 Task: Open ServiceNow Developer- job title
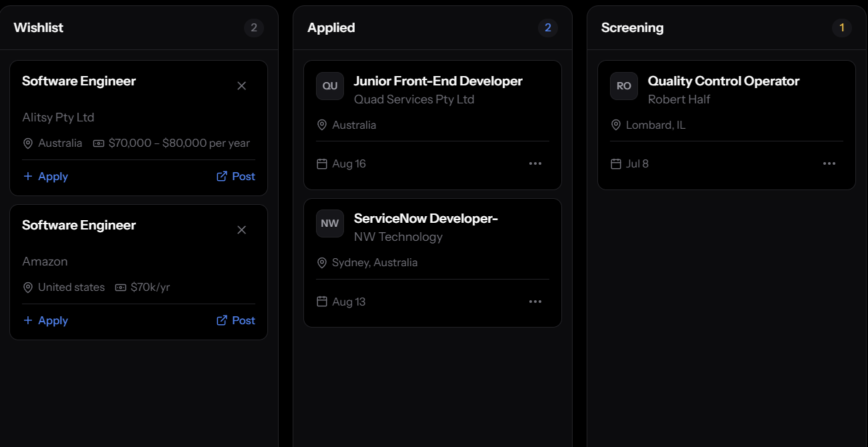tap(426, 219)
